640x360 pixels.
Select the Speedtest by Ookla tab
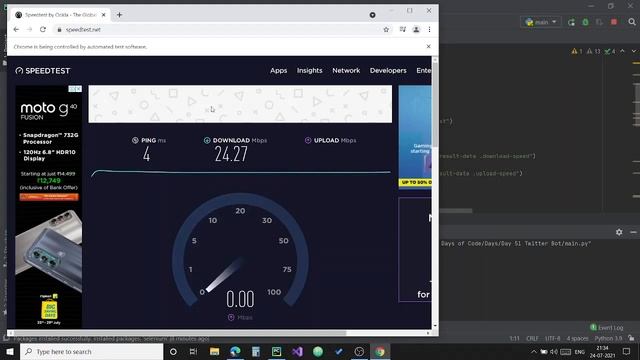(60, 15)
